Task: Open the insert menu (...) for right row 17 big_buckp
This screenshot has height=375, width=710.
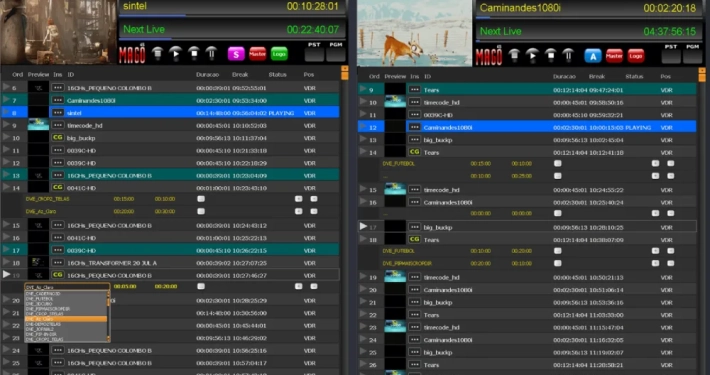Action: tap(414, 227)
